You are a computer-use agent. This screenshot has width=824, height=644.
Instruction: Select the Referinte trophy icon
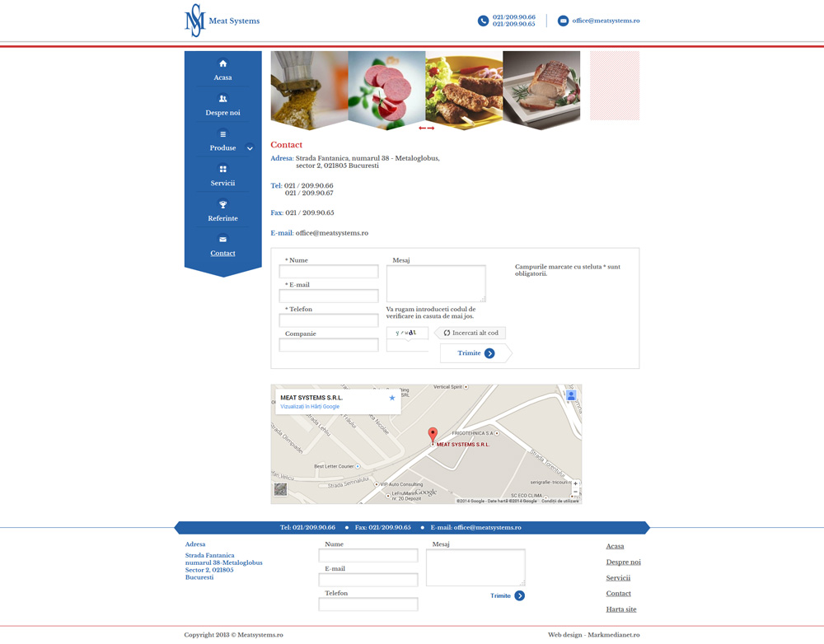point(222,204)
